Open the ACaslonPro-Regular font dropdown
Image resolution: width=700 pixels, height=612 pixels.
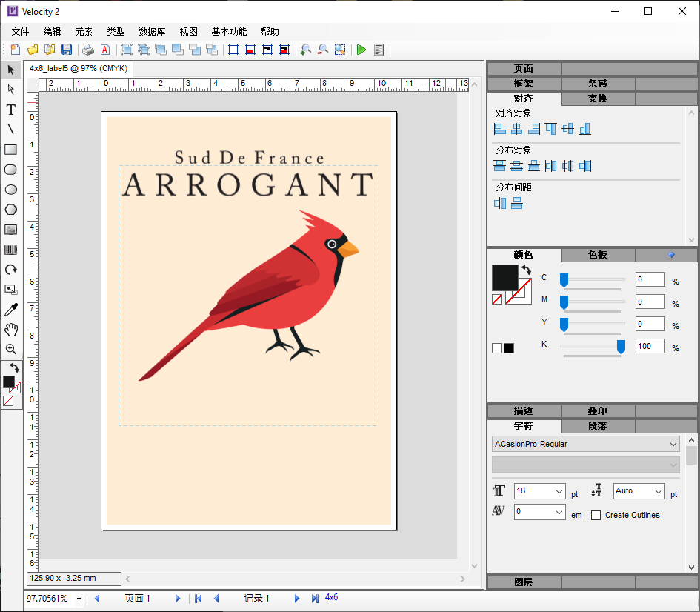click(585, 445)
